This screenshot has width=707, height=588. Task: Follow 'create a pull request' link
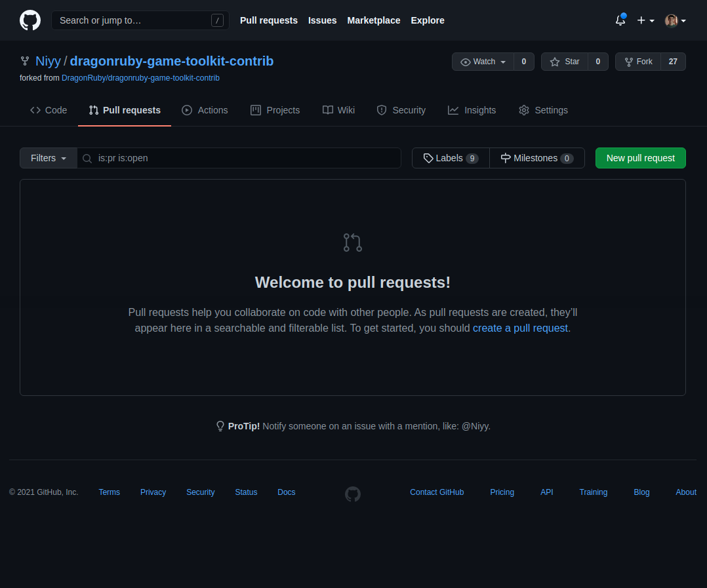click(520, 328)
